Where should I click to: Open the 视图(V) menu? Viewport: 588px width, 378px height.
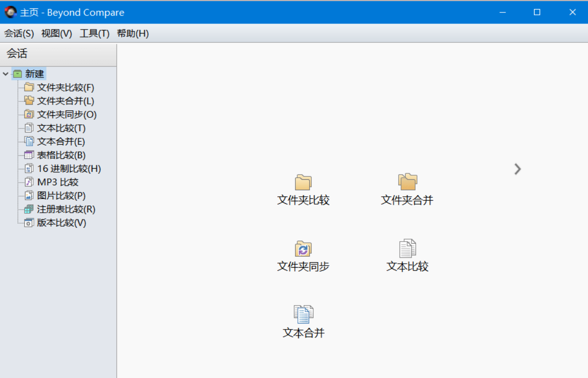click(x=56, y=33)
